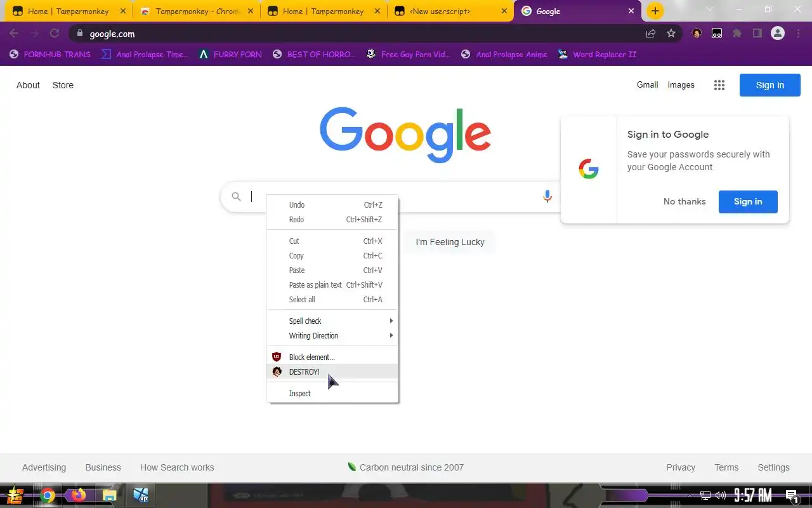Open the Tampermonkey extension icon in toolbar

click(x=716, y=34)
